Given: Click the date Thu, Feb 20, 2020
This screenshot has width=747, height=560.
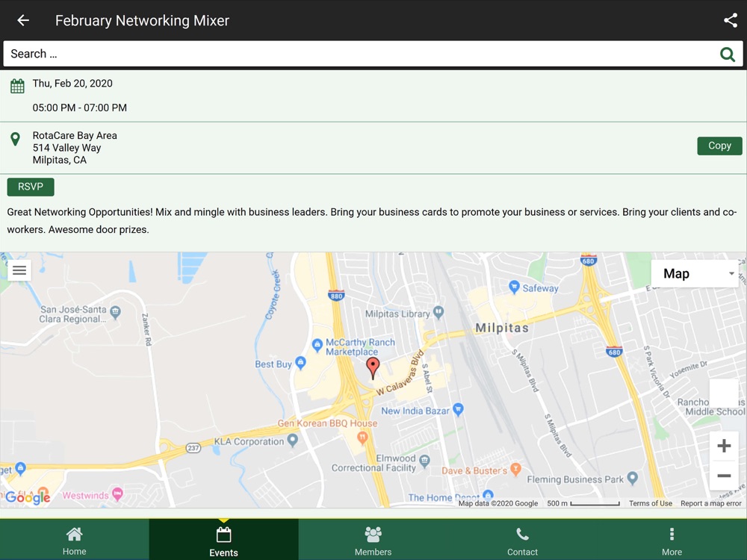Looking at the screenshot, I should [72, 84].
